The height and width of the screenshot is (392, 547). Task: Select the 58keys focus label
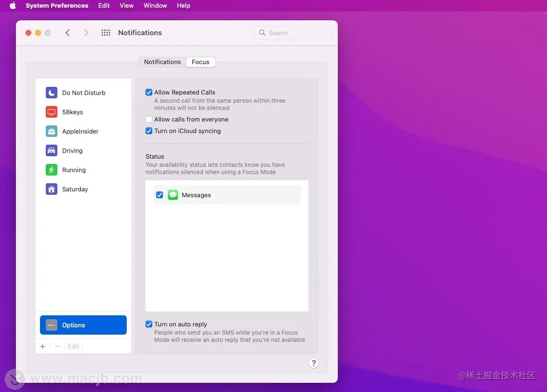(73, 112)
